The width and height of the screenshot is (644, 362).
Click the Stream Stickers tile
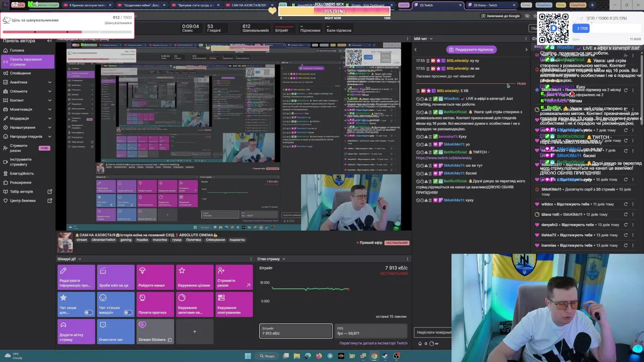[155, 332]
